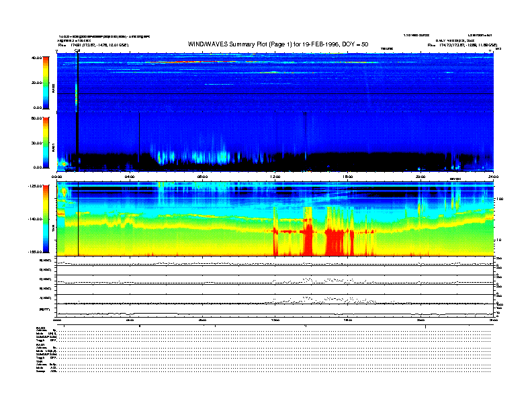
Task: Click the 40.00 label on RAD2 color scale
Action: [36, 58]
